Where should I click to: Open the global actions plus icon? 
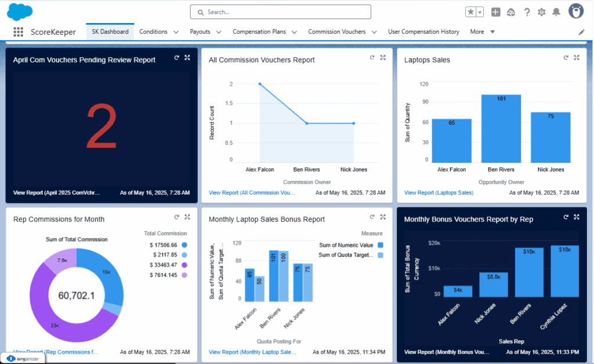point(495,12)
